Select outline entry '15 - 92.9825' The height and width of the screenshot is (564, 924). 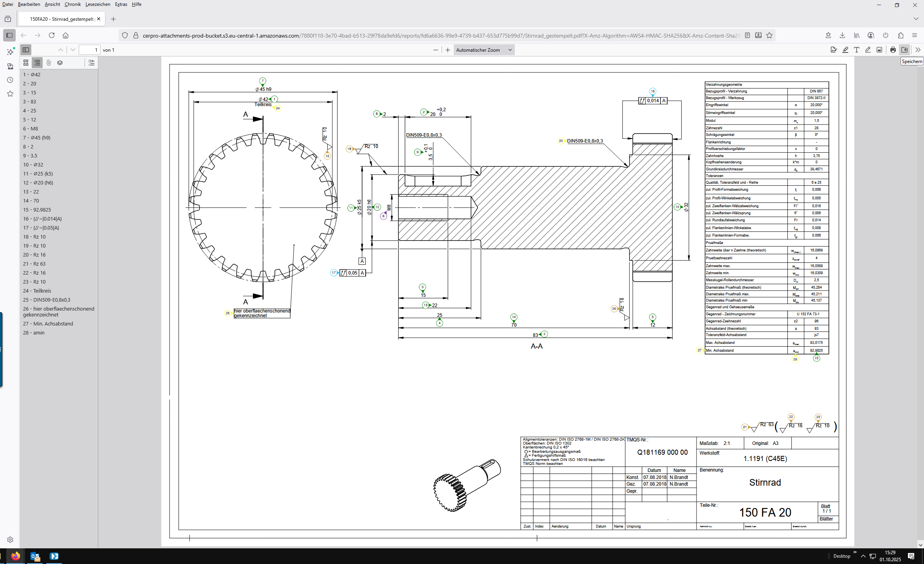click(37, 210)
